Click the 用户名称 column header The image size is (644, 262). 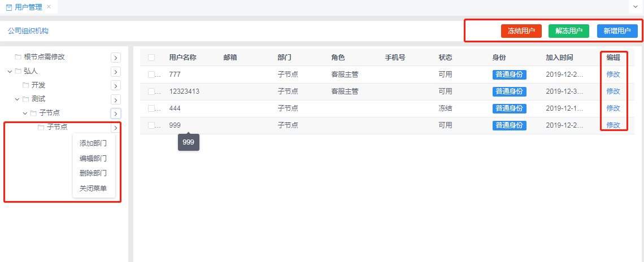(x=183, y=58)
